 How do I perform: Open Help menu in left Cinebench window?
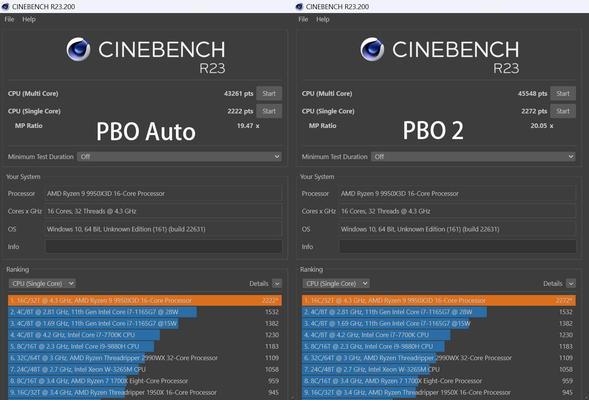(29, 20)
